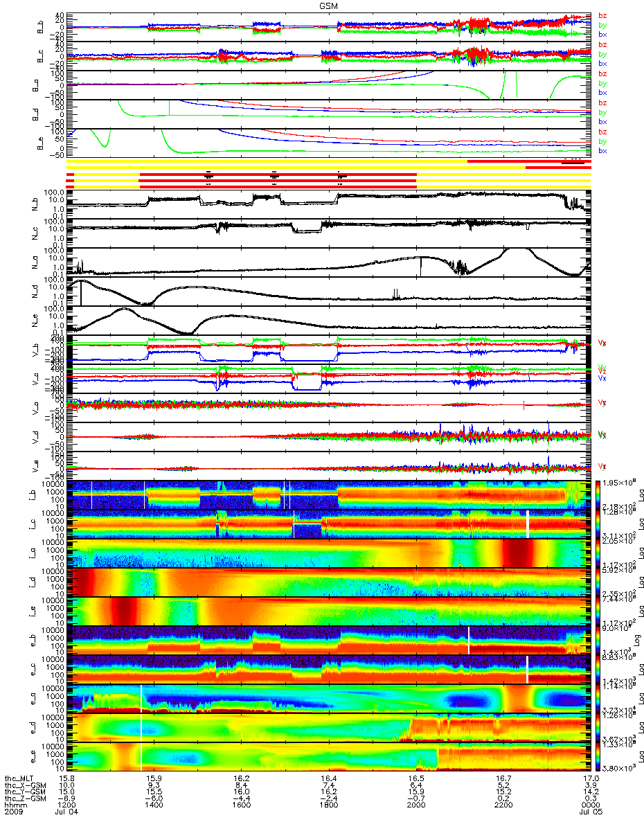
Task: Select the thc_Y-GSM row label
Action: pos(24,792)
